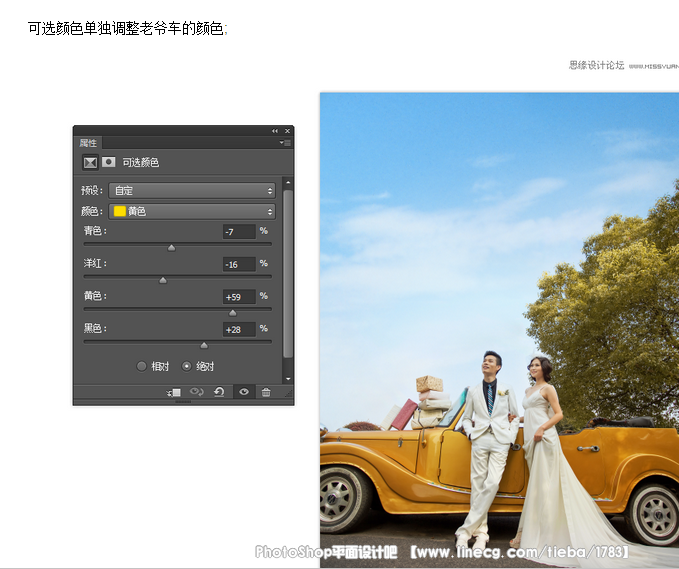The height and width of the screenshot is (569, 679).
Task: Select 相对 radio button
Action: pyautogui.click(x=141, y=366)
